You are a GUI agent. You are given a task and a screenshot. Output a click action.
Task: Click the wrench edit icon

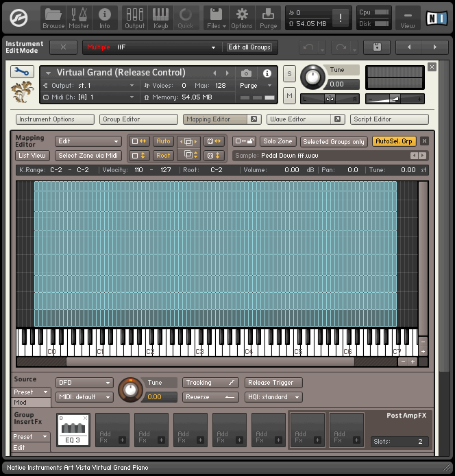pos(22,71)
